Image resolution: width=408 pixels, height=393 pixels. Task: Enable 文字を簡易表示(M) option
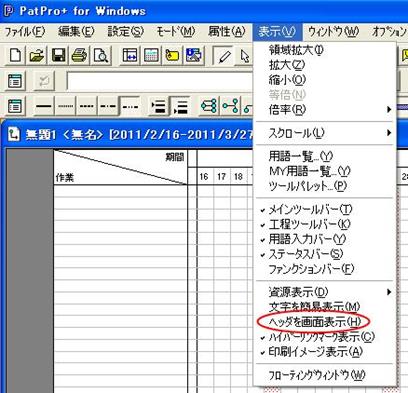[x=314, y=307]
